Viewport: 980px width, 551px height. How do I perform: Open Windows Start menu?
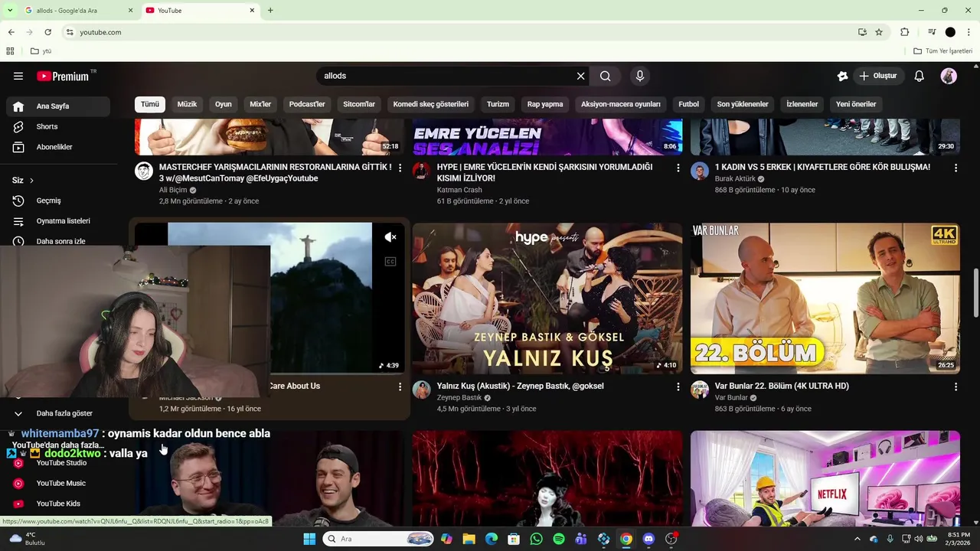tap(309, 539)
